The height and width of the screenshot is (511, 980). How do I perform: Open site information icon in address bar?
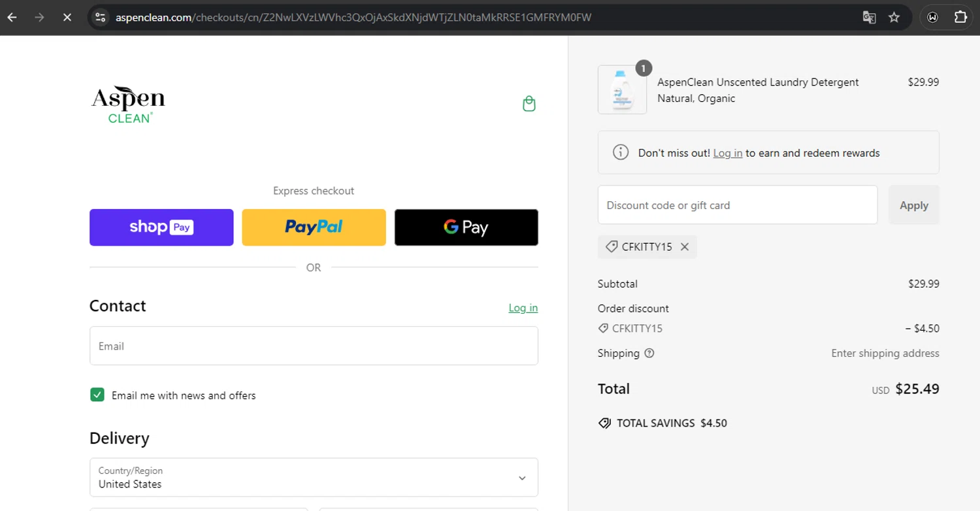[x=100, y=18]
